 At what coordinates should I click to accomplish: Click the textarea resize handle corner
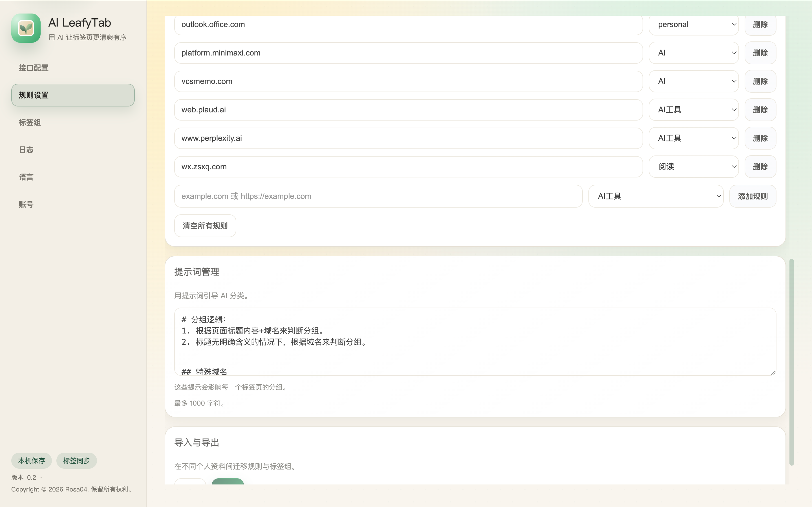coord(773,372)
